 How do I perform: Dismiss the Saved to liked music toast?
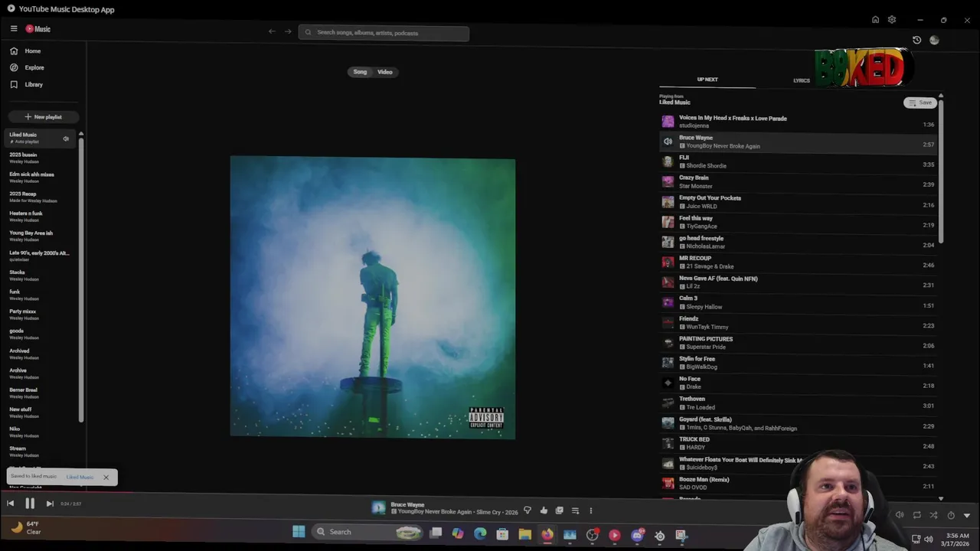[106, 478]
